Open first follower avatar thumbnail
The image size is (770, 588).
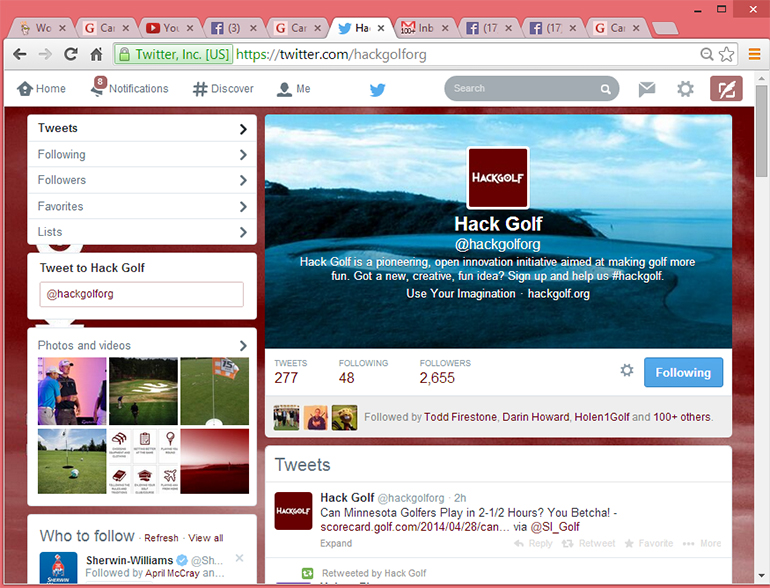point(286,418)
